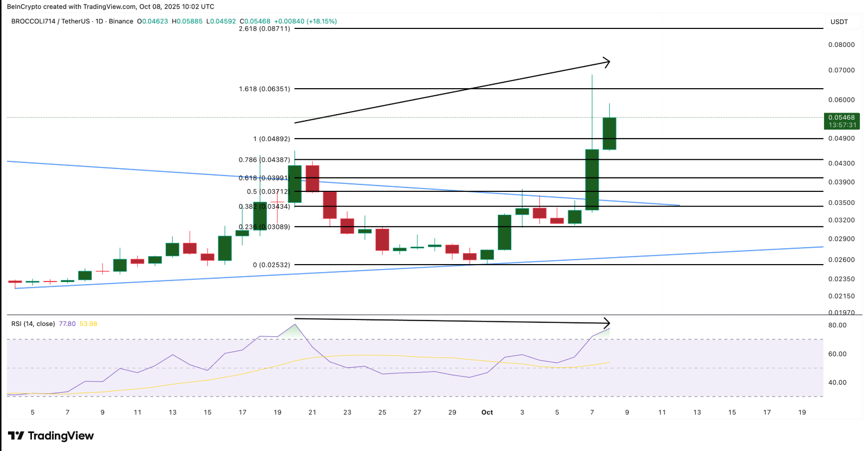Click the RSI divergence arrowhead
This screenshot has height=451, width=868.
[607, 323]
